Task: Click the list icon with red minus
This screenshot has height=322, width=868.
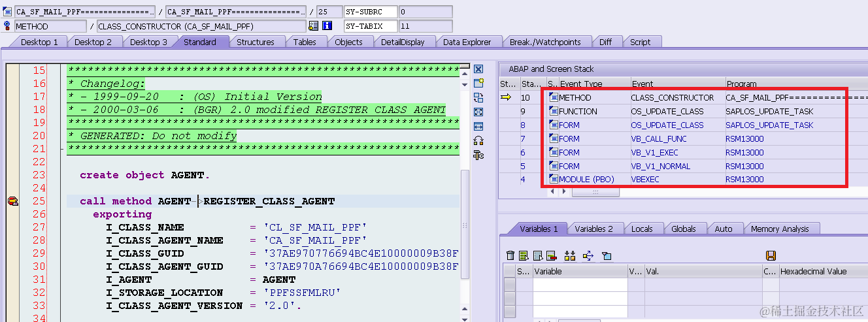Action: 551,255
